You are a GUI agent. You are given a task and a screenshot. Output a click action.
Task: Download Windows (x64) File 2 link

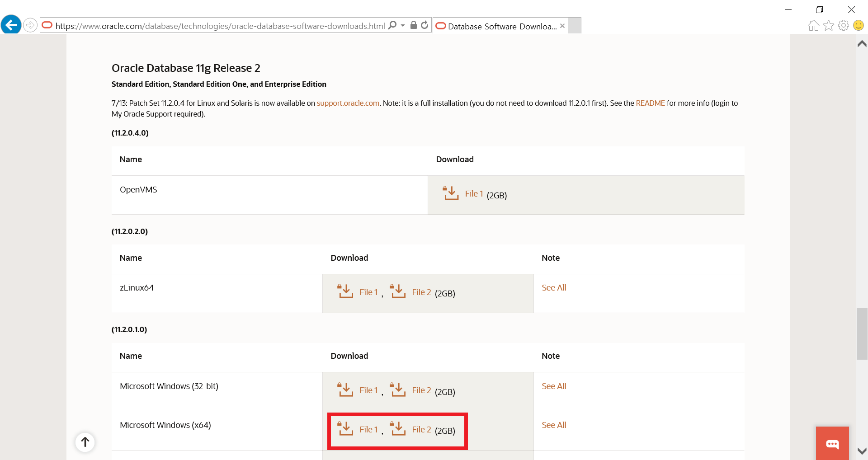pyautogui.click(x=421, y=429)
